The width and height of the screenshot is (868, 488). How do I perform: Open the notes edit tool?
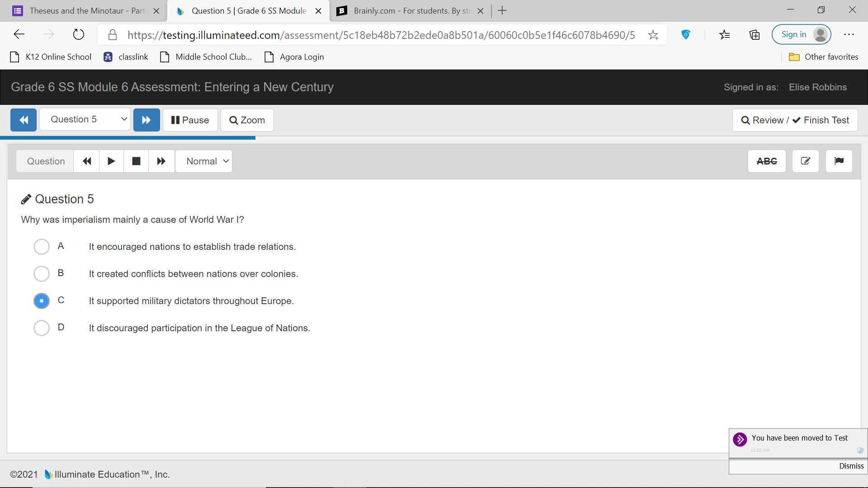805,161
